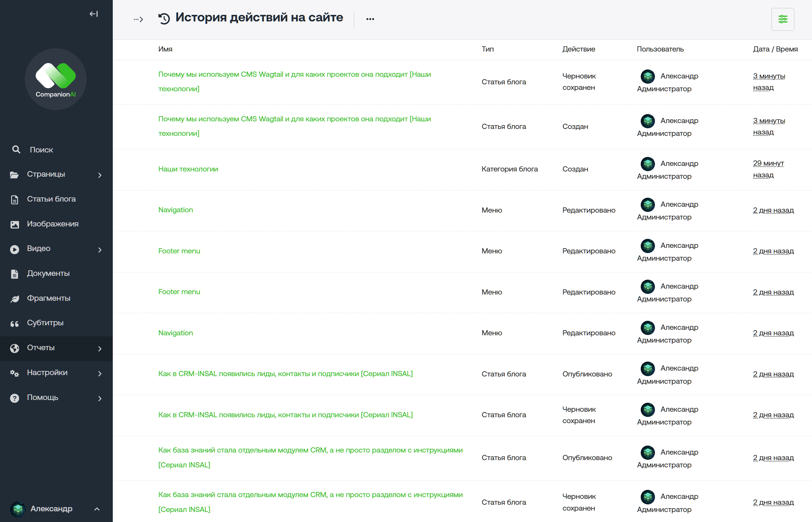Collapse the sidebar with arrow icon

click(94, 14)
